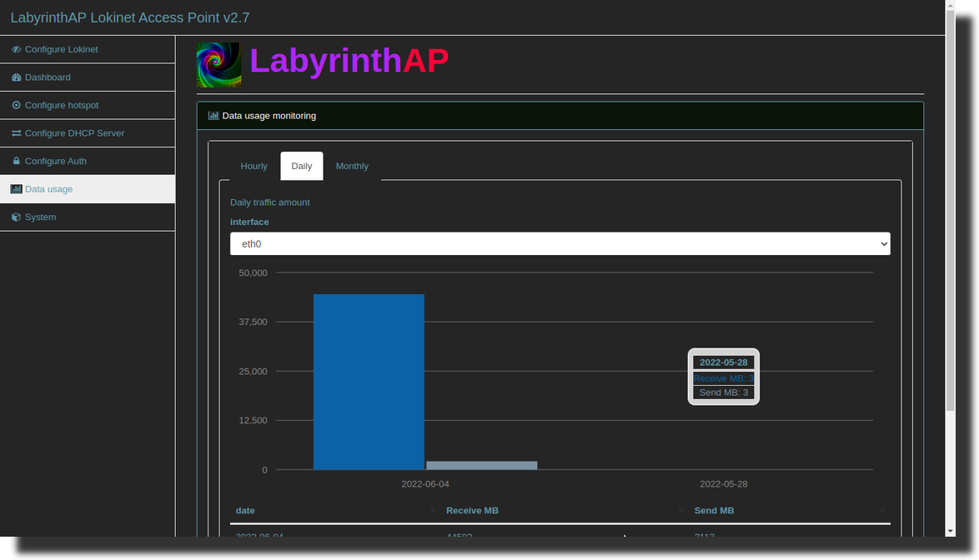Screen dimensions: 979x560
Task: Open Configure Lokinet page
Action: [x=88, y=49]
